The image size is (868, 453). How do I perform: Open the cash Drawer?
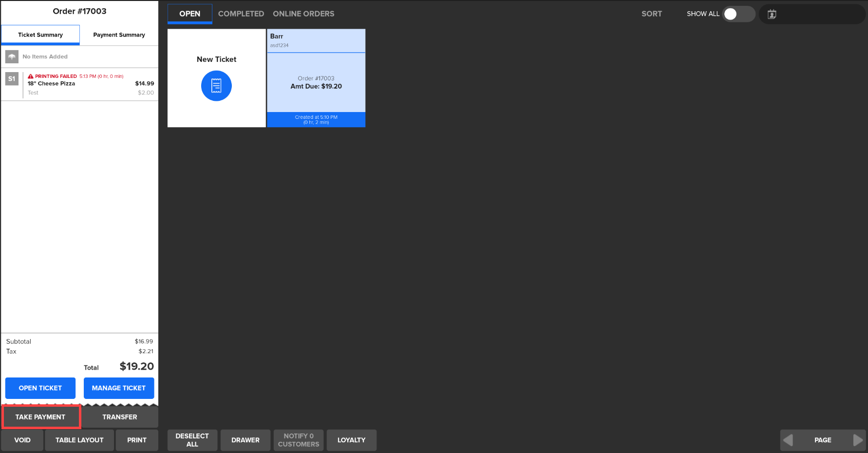coord(245,440)
